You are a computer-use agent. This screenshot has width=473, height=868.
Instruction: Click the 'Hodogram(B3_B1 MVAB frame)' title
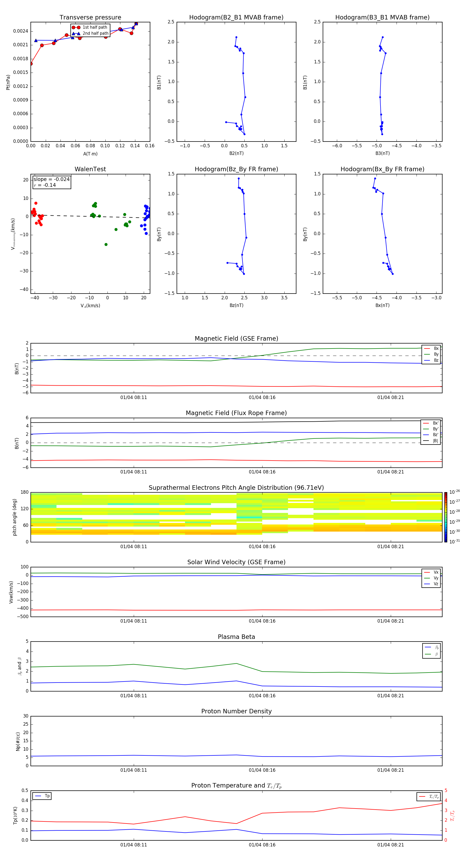pyautogui.click(x=382, y=18)
